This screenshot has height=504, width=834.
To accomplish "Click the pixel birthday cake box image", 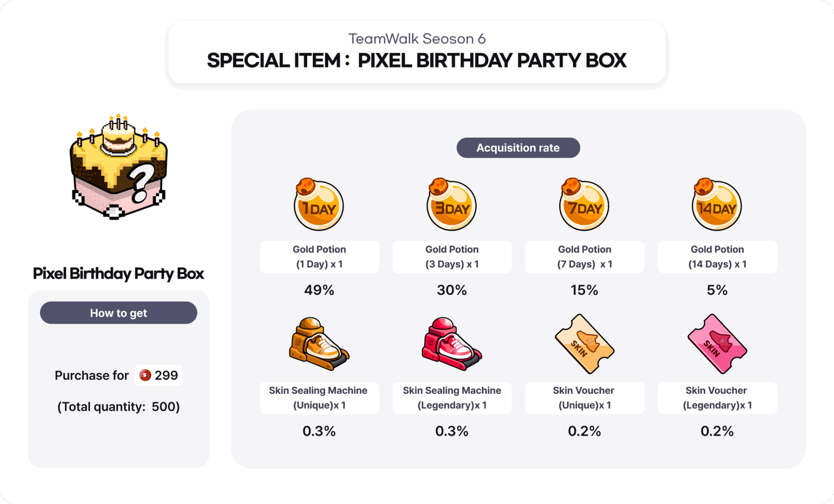I will (118, 167).
